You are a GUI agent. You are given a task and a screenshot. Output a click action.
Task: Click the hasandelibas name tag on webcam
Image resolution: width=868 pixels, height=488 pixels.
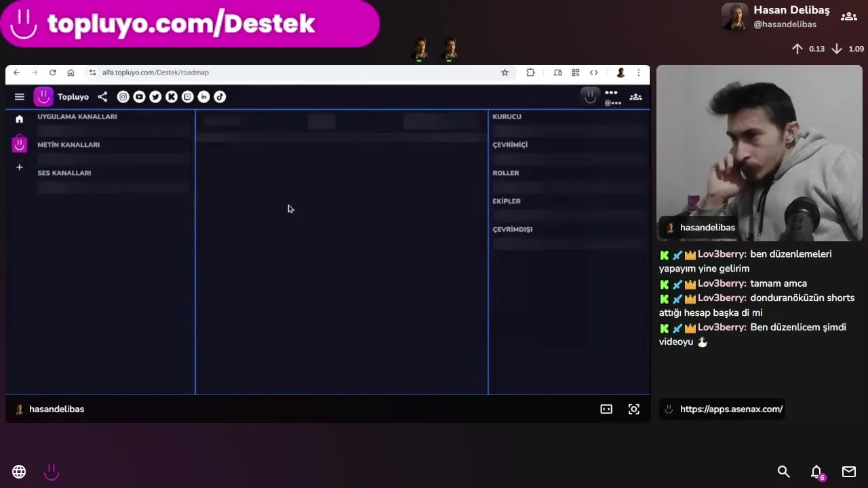pyautogui.click(x=701, y=228)
